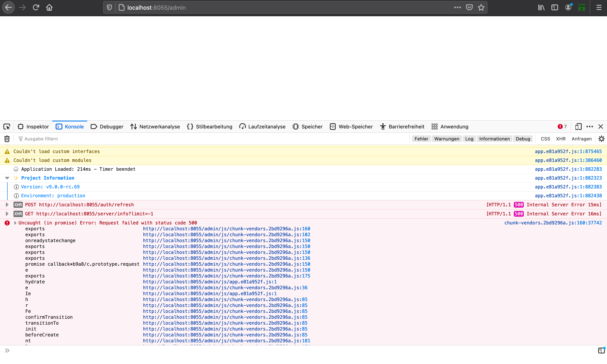This screenshot has height=364, width=607.
Task: Clear console output with trash icon
Action: pyautogui.click(x=7, y=139)
